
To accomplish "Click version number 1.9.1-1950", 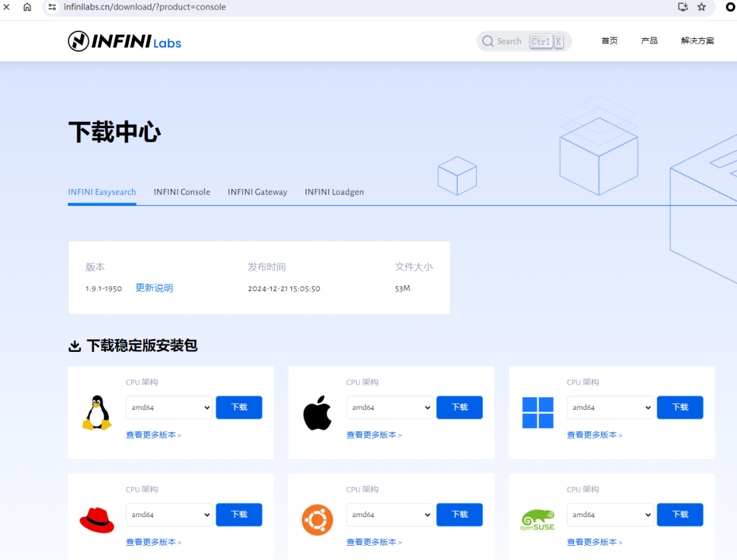I will point(104,289).
